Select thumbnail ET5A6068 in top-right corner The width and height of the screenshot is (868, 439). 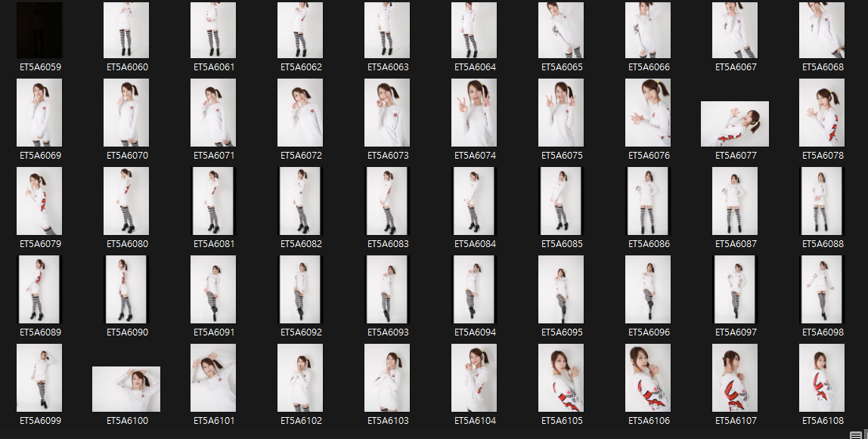[x=821, y=30]
